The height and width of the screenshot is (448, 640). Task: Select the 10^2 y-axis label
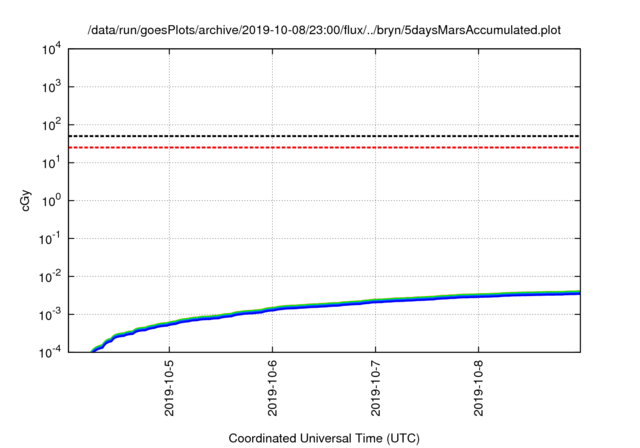pyautogui.click(x=51, y=125)
